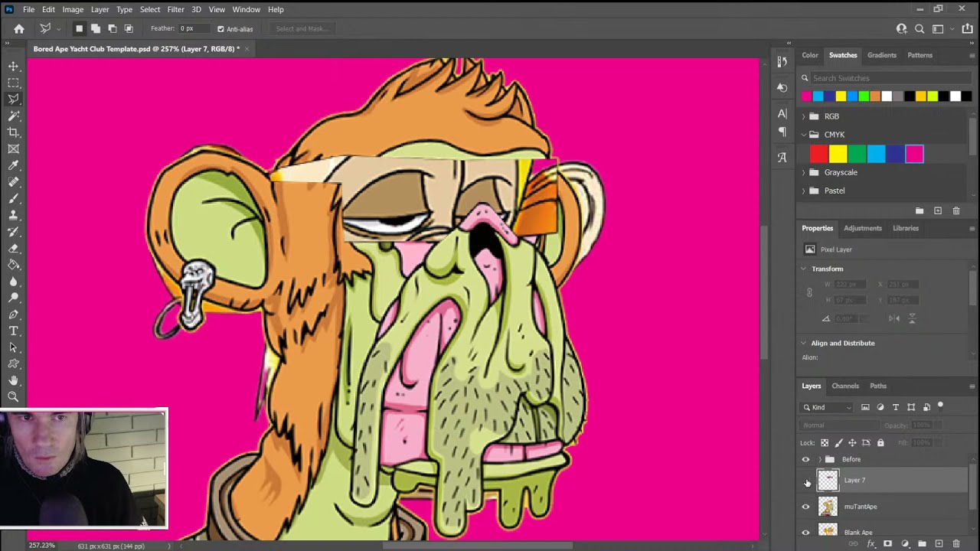The height and width of the screenshot is (551, 980).
Task: Expand the RGB swatch group
Action: 804,116
